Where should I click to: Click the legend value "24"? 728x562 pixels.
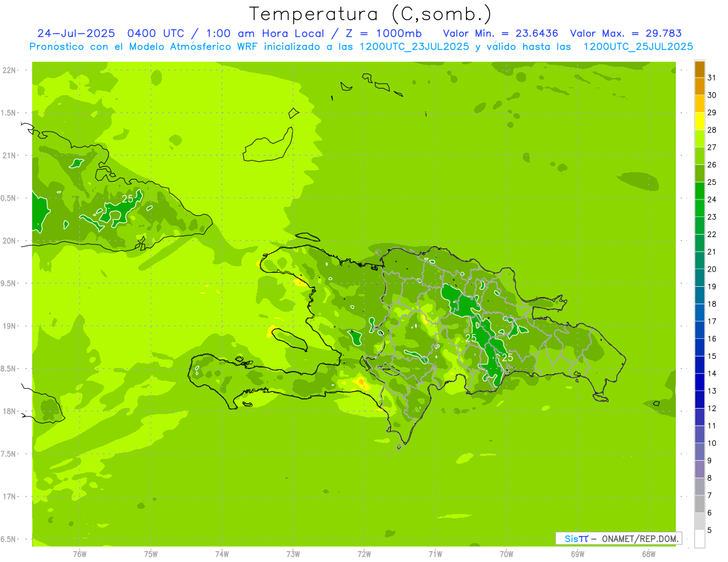[712, 199]
